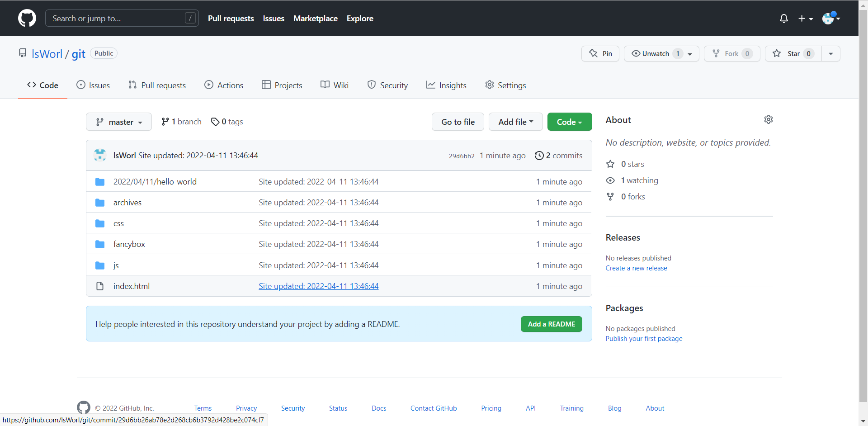Viewport: 868px width, 426px height.
Task: Open commit hash 29d6bb2
Action: 462,156
